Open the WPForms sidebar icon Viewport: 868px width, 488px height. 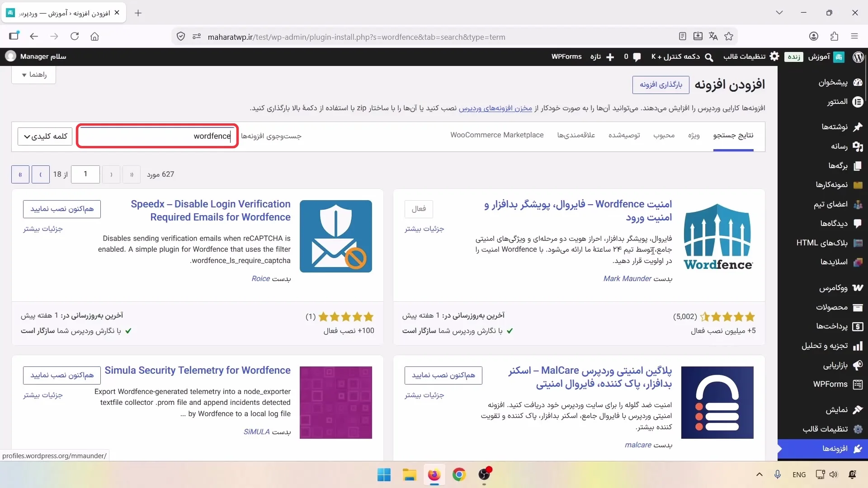click(x=858, y=385)
